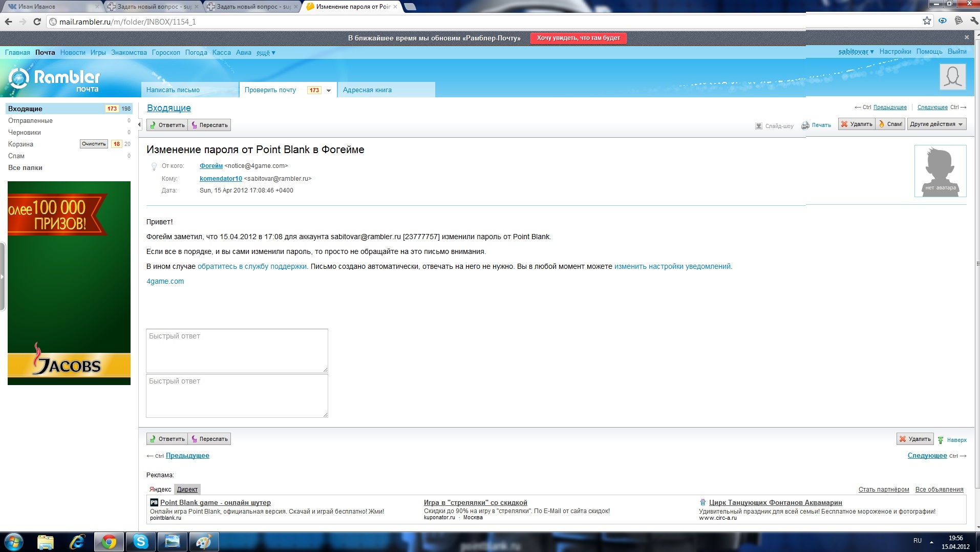The width and height of the screenshot is (980, 552).
Task: Print the message with the Печать icon
Action: 805,125
